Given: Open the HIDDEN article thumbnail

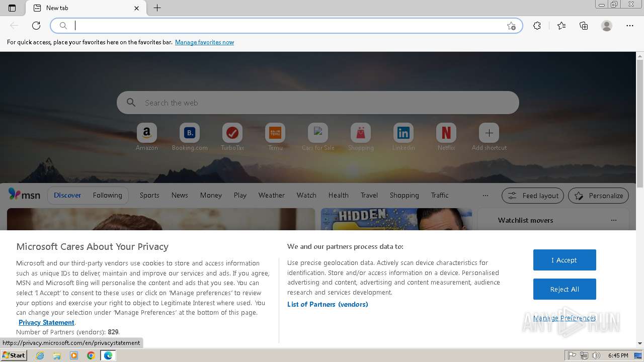Looking at the screenshot, I should click(x=396, y=219).
